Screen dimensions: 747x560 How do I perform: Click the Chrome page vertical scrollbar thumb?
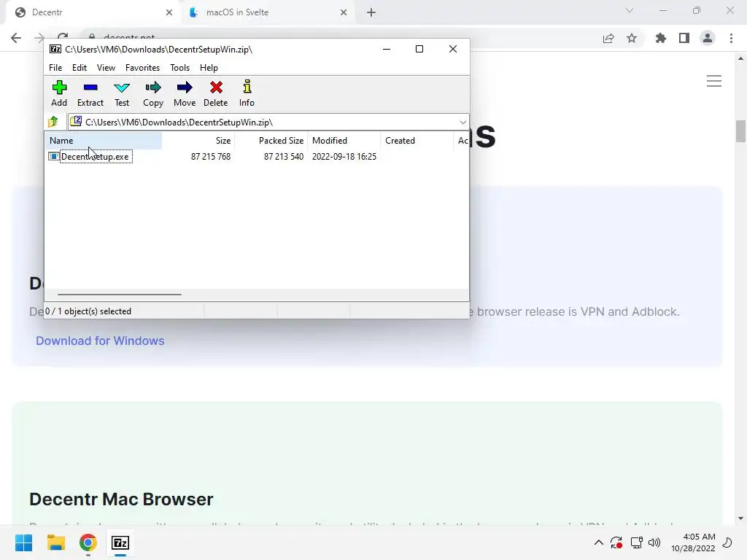pos(740,131)
